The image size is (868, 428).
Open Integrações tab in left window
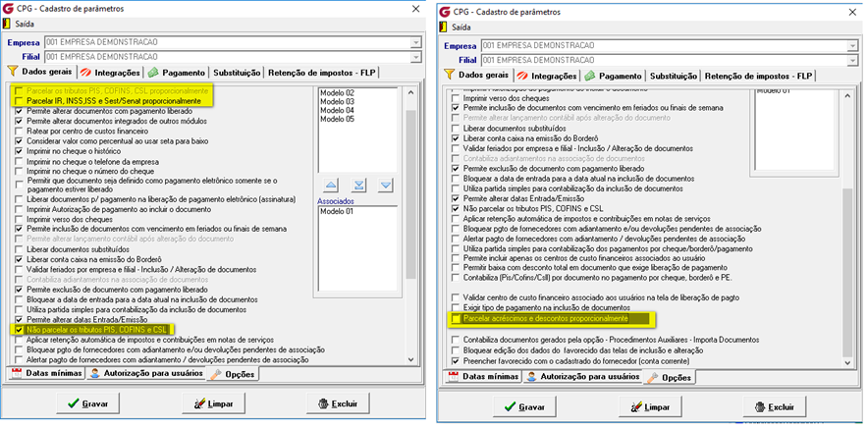[109, 73]
